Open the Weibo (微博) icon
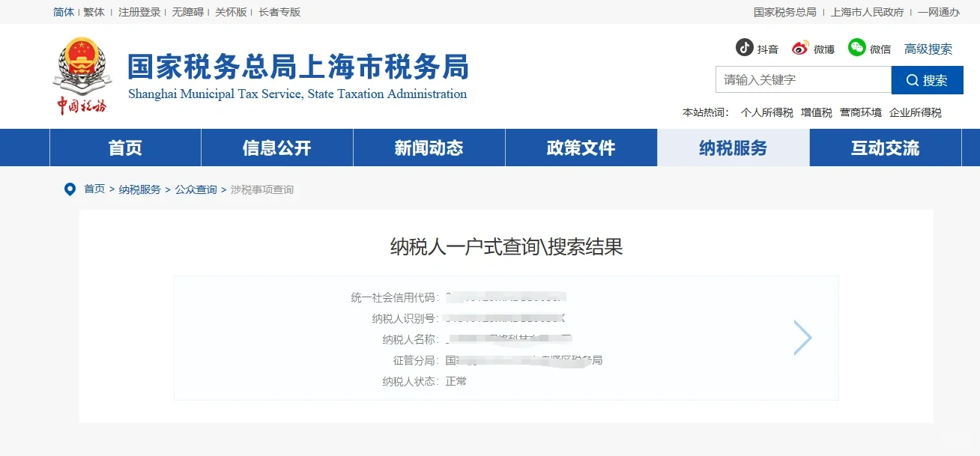 800,47
